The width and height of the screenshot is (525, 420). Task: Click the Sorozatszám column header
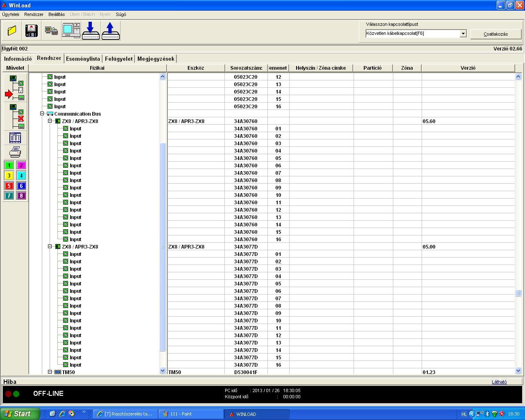pyautogui.click(x=246, y=68)
